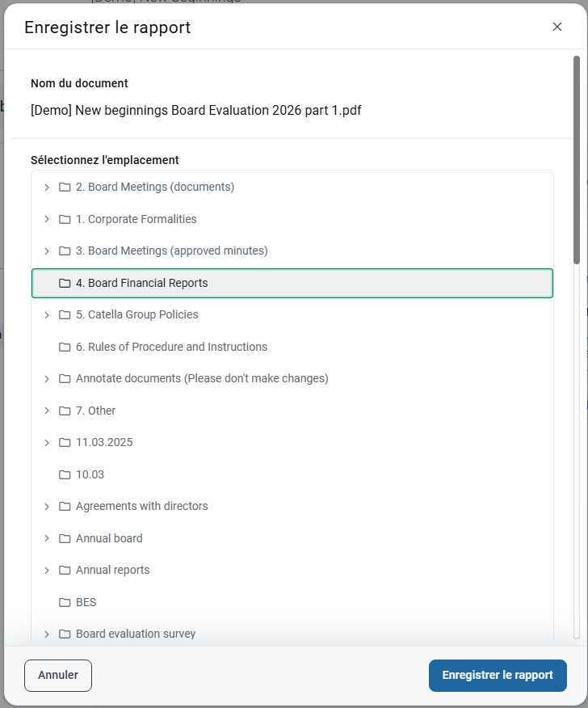Expand the 7. Other folder

pos(46,411)
